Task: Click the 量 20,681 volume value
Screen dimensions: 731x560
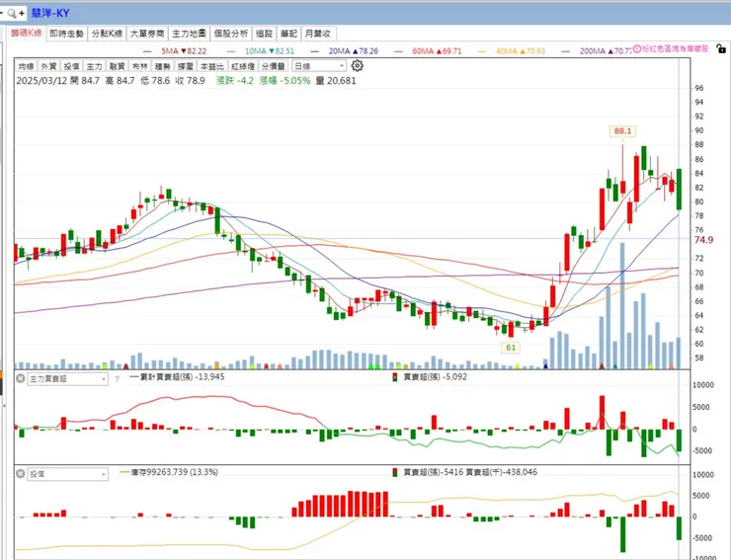Action: pos(336,81)
